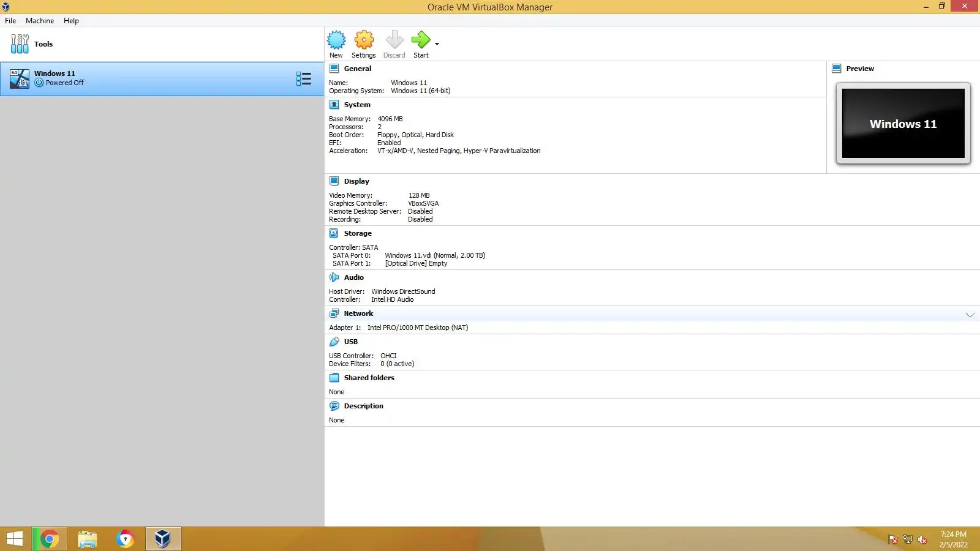980x551 pixels.
Task: Click the Preview panel icon
Action: (837, 69)
